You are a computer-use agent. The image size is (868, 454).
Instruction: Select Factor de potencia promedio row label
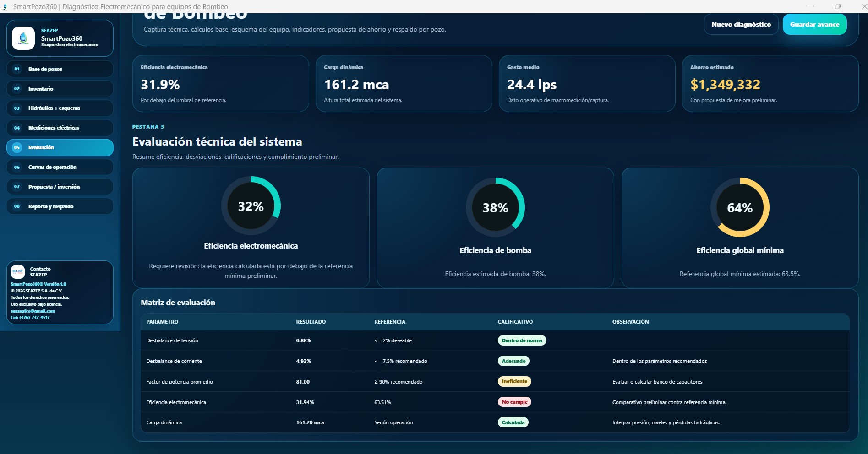pos(180,382)
